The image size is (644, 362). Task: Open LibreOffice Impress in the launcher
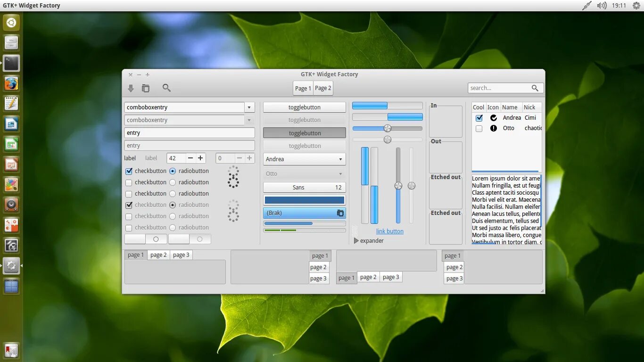[x=11, y=165]
